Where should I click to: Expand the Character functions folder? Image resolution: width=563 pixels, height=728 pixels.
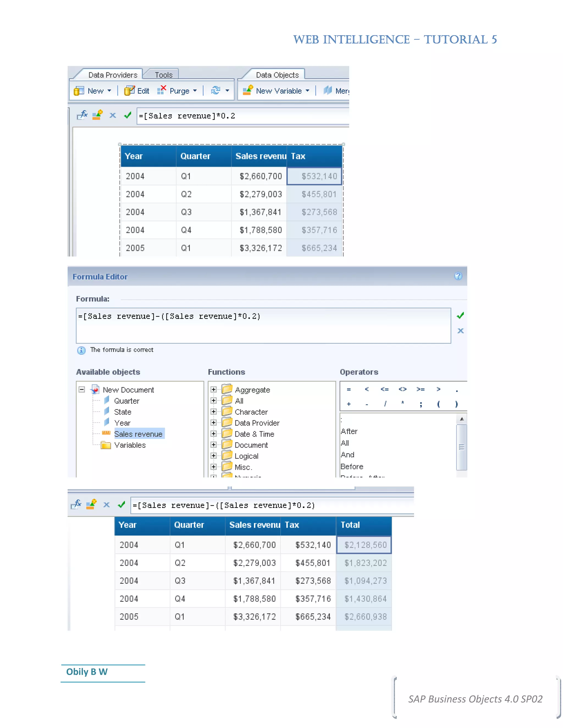[213, 411]
